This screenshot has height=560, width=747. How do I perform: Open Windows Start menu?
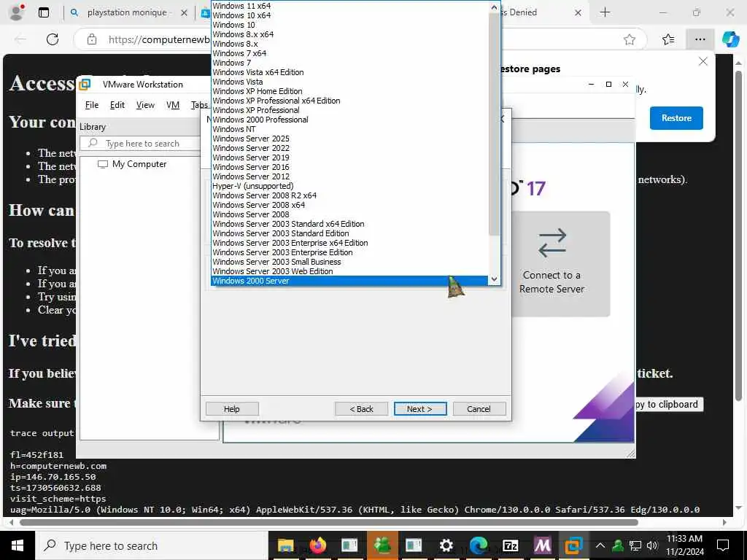click(x=18, y=545)
